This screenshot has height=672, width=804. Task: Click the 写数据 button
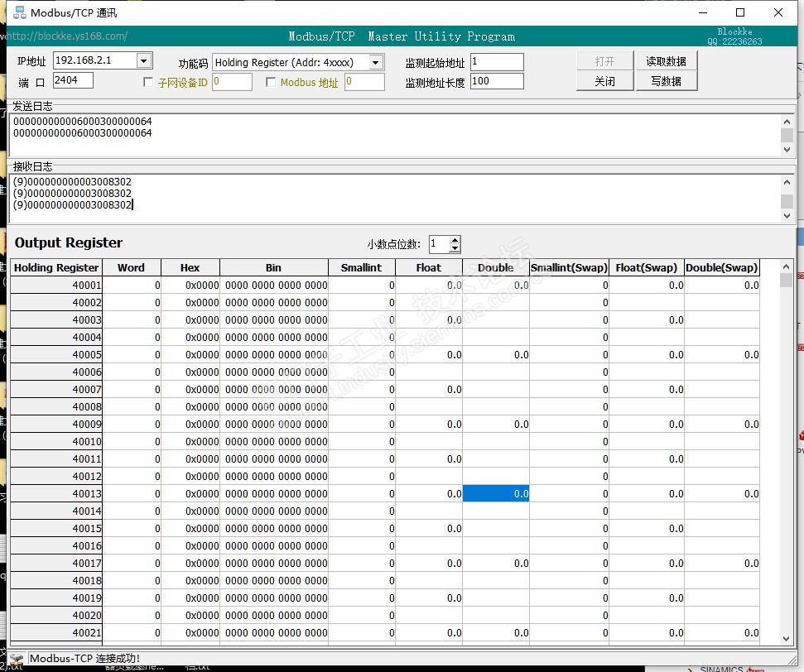[666, 81]
